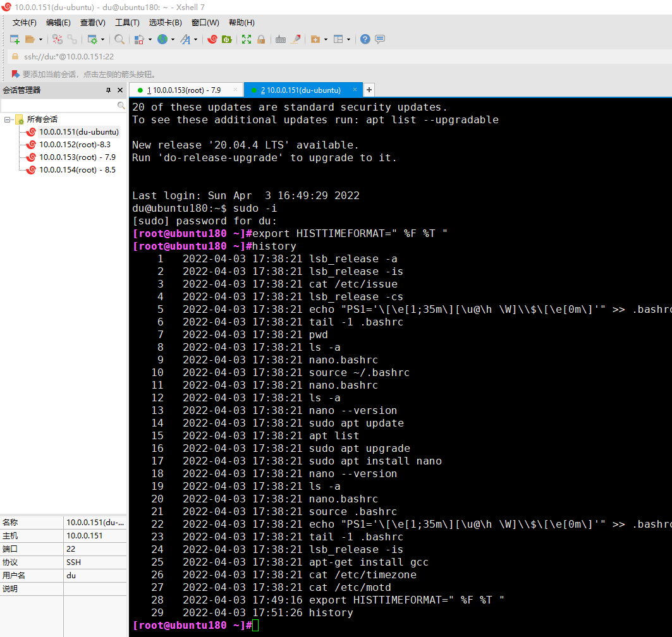Screen dimensions: 672x637
Task: Open Help with blue question mark icon
Action: tap(365, 39)
